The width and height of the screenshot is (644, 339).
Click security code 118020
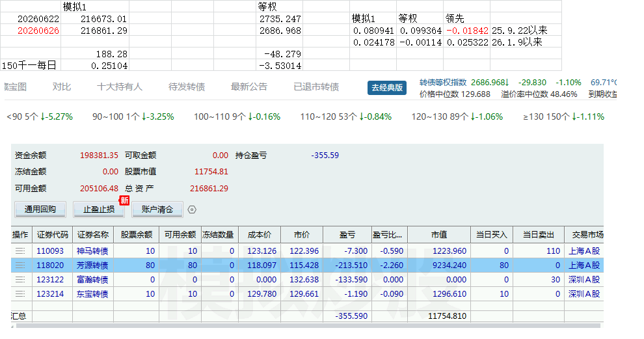pos(50,265)
